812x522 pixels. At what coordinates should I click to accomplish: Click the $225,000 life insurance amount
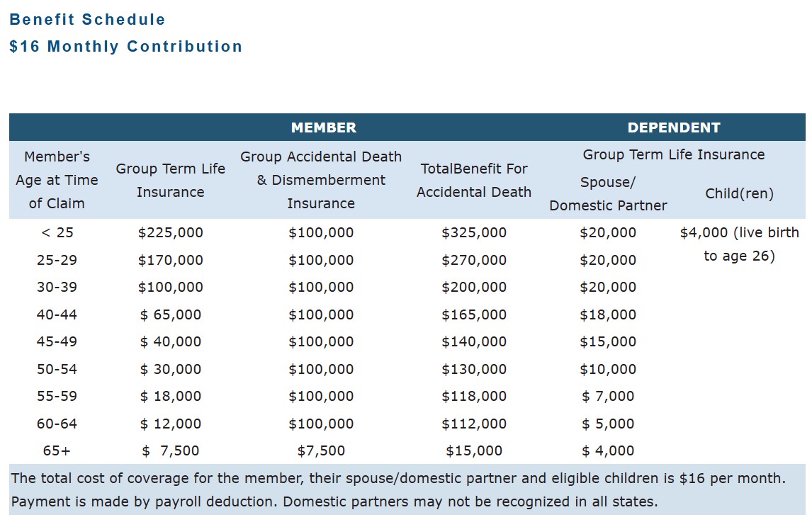pos(170,233)
